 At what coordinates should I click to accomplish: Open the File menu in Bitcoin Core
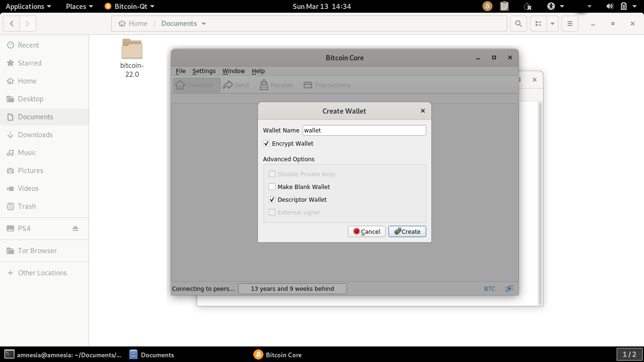[x=181, y=71]
